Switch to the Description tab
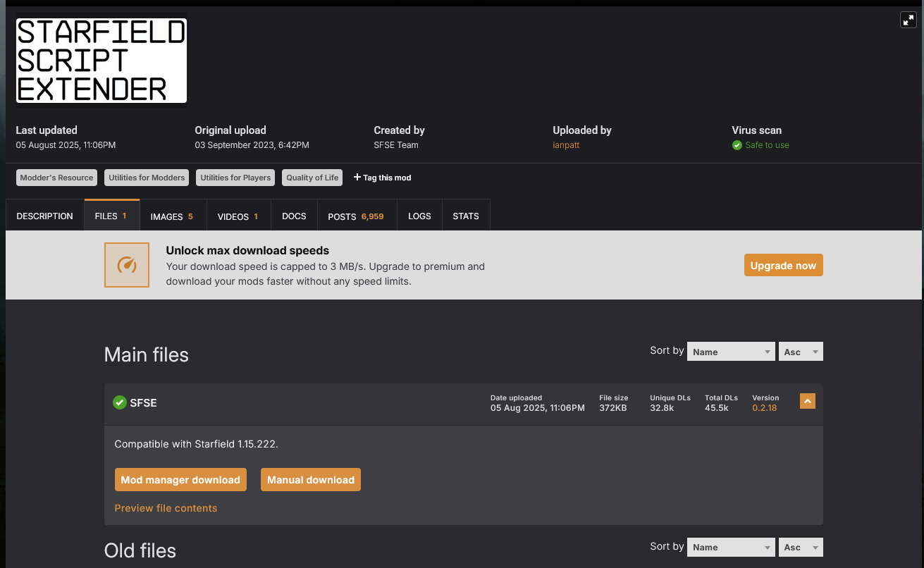The width and height of the screenshot is (924, 568). (x=44, y=216)
